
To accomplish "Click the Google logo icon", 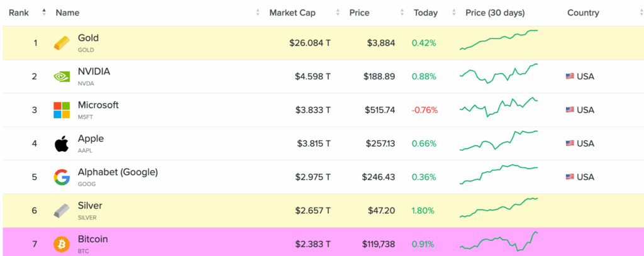I will 62,177.
